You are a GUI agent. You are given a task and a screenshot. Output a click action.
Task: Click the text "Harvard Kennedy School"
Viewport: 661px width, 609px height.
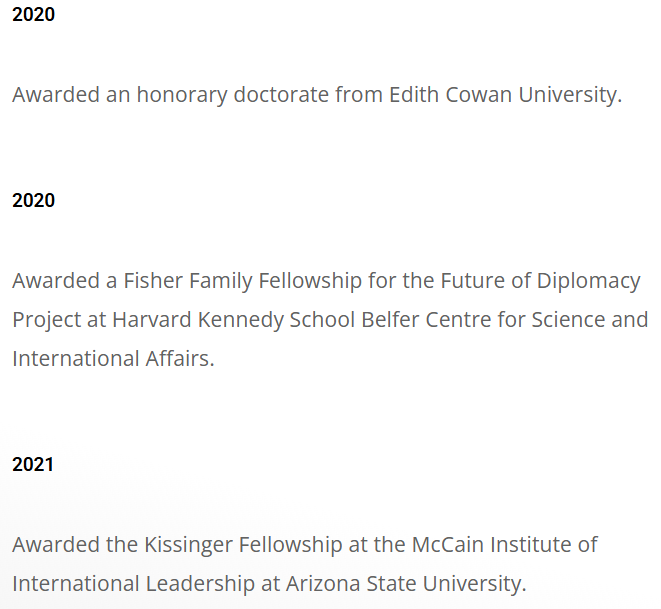(227, 319)
